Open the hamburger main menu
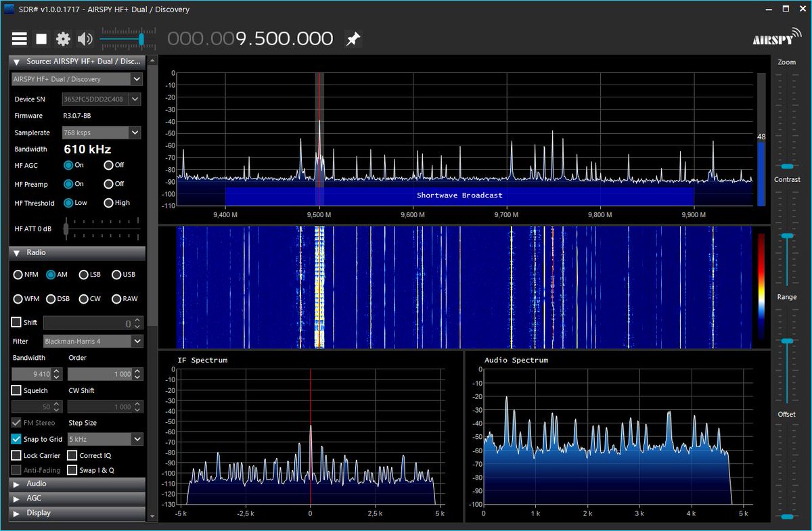This screenshot has width=812, height=531. coord(19,39)
